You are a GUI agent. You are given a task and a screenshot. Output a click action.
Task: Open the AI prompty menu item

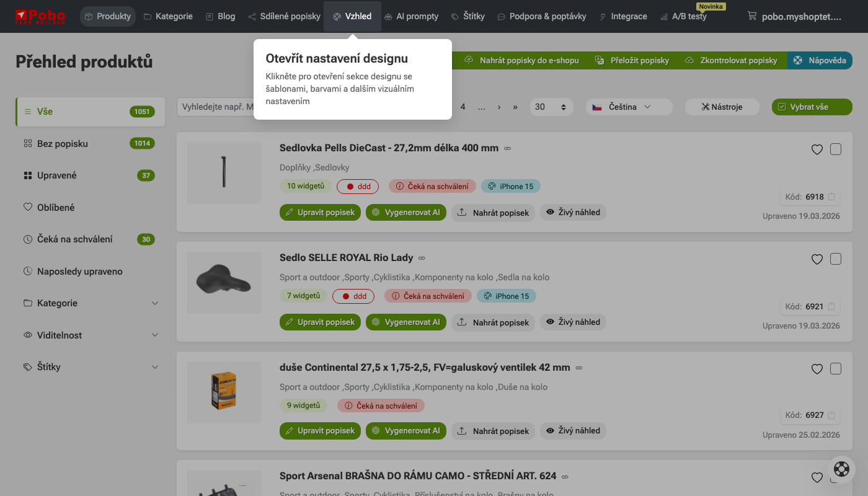pos(411,16)
